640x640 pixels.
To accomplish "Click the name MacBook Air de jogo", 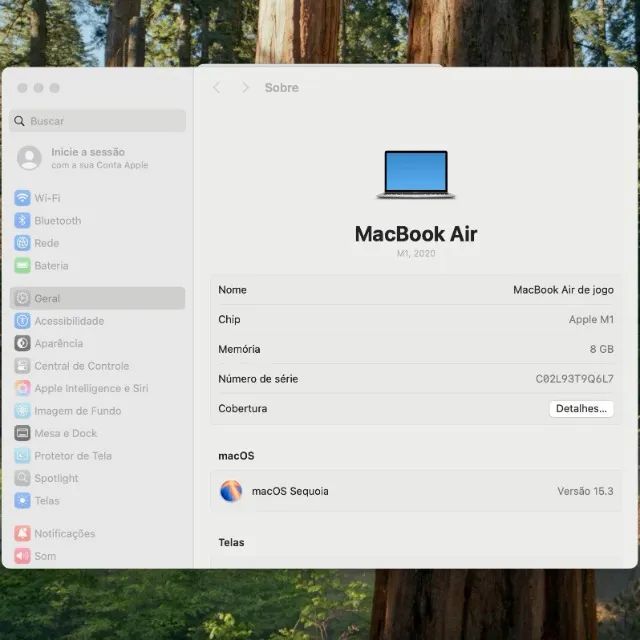I will (563, 290).
